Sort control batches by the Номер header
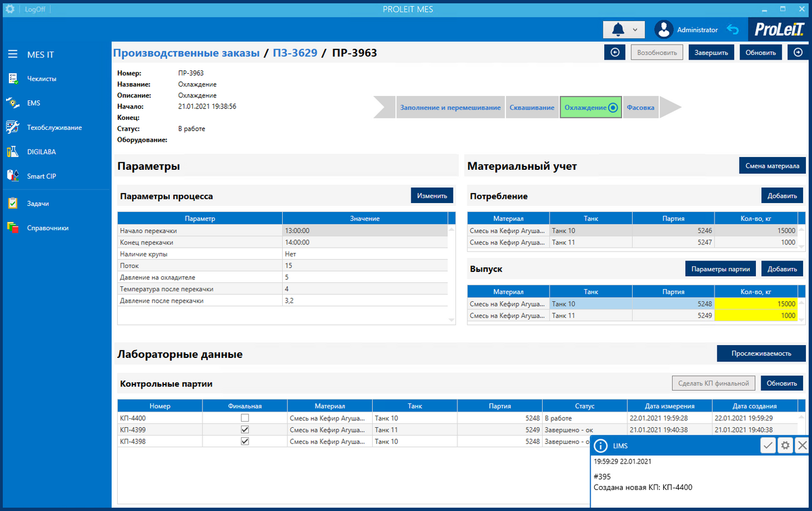Image resolution: width=812 pixels, height=511 pixels. pyautogui.click(x=160, y=406)
